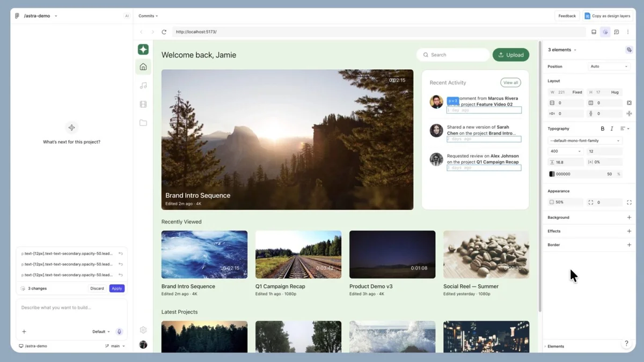Screen dimensions: 644x362
Task: Click the green Upload button
Action: (511, 55)
